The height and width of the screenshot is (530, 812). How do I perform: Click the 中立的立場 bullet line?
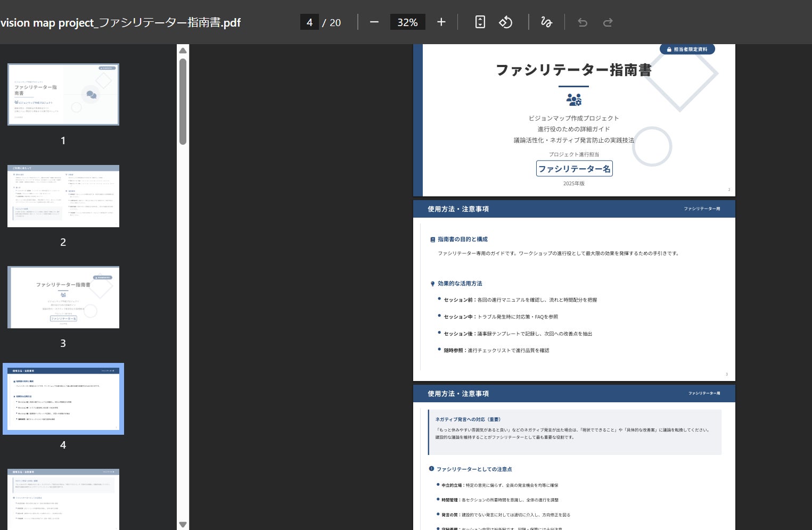tap(499, 485)
